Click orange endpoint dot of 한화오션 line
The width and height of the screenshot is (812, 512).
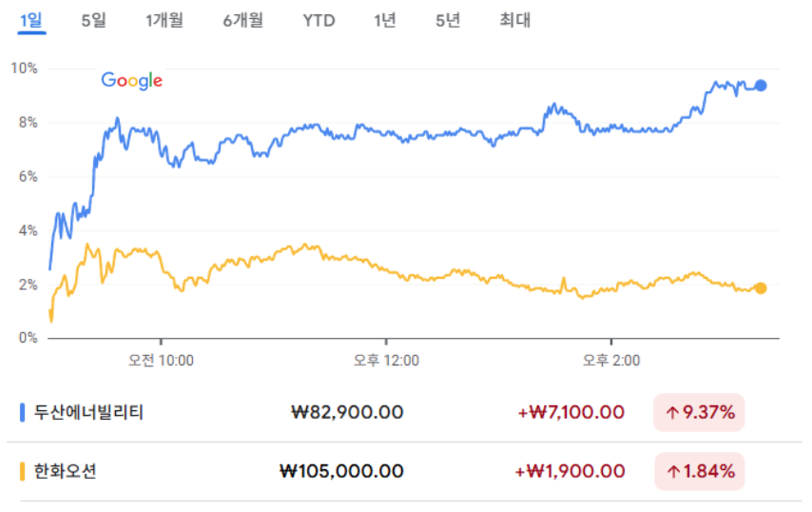(761, 288)
